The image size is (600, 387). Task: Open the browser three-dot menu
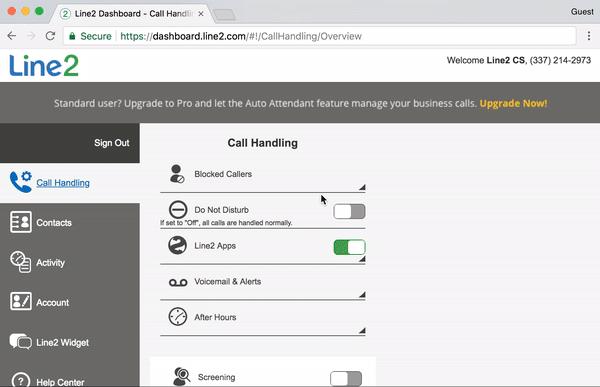pos(589,36)
